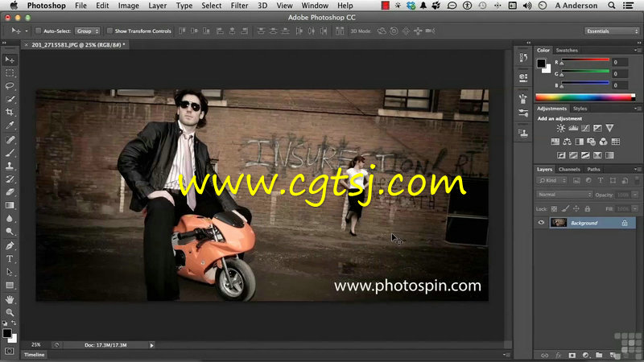Open the Auto-Select Group dropdown
Screen dimensions: 644x362
88,31
